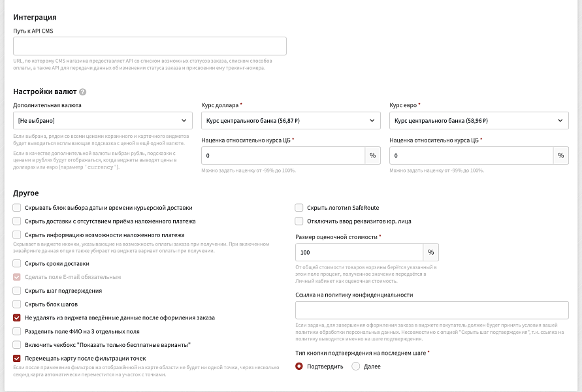This screenshot has width=582, height=392.
Task: Check the Скрыть шаг подтверждения option
Action: [x=16, y=291]
